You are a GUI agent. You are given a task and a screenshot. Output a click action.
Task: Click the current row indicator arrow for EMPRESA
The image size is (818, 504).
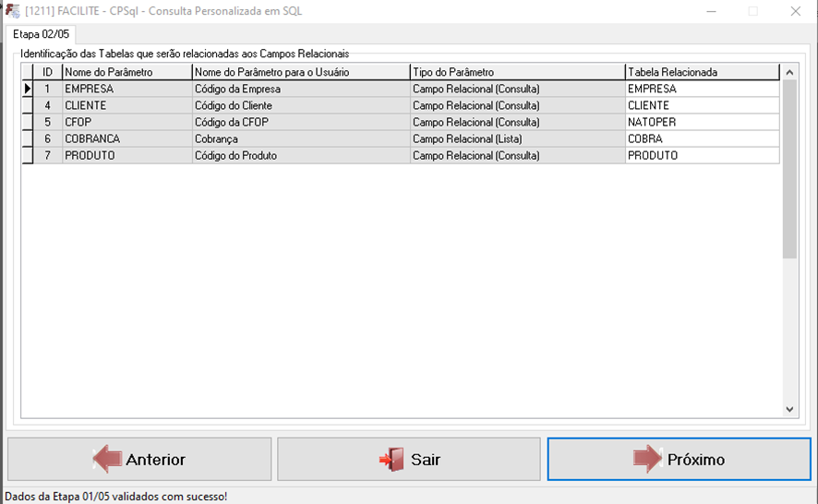coord(27,89)
